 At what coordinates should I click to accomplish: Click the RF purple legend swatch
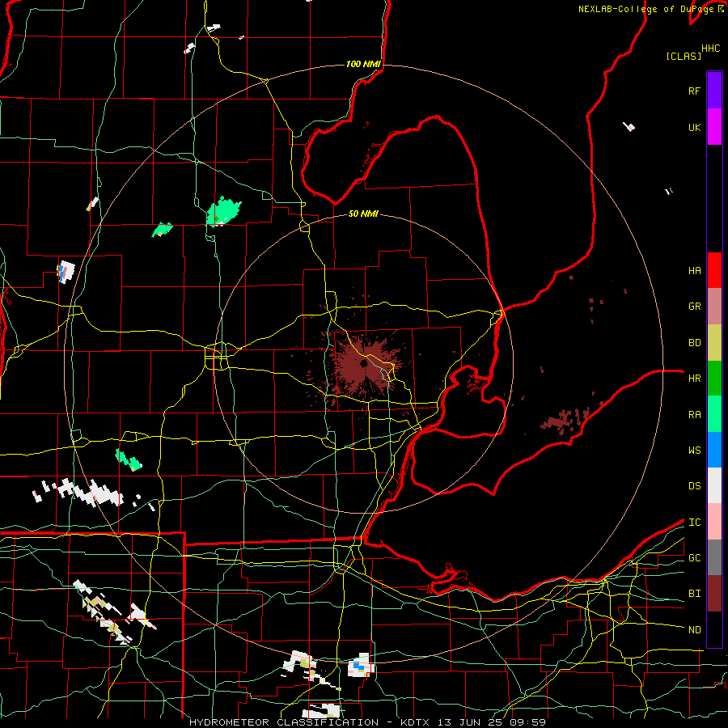pyautogui.click(x=714, y=91)
